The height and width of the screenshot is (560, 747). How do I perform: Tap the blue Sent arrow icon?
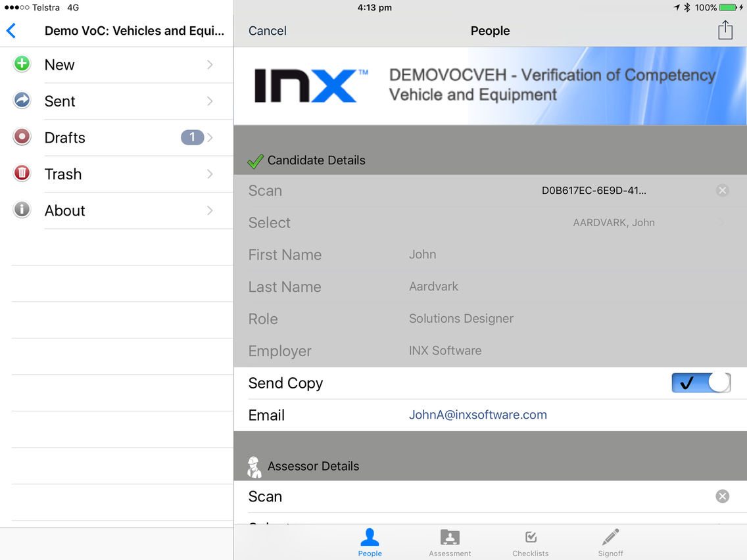pos(22,101)
